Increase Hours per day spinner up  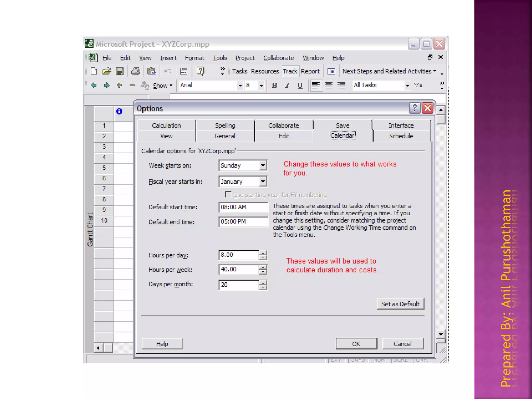click(x=263, y=252)
